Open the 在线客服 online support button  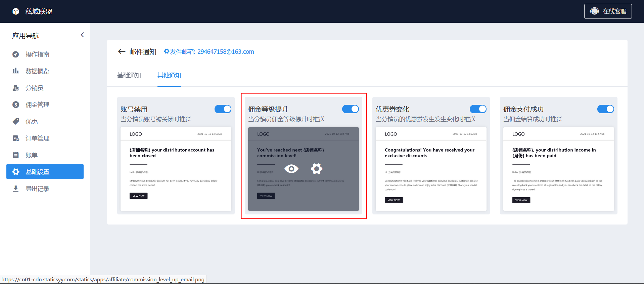608,11
